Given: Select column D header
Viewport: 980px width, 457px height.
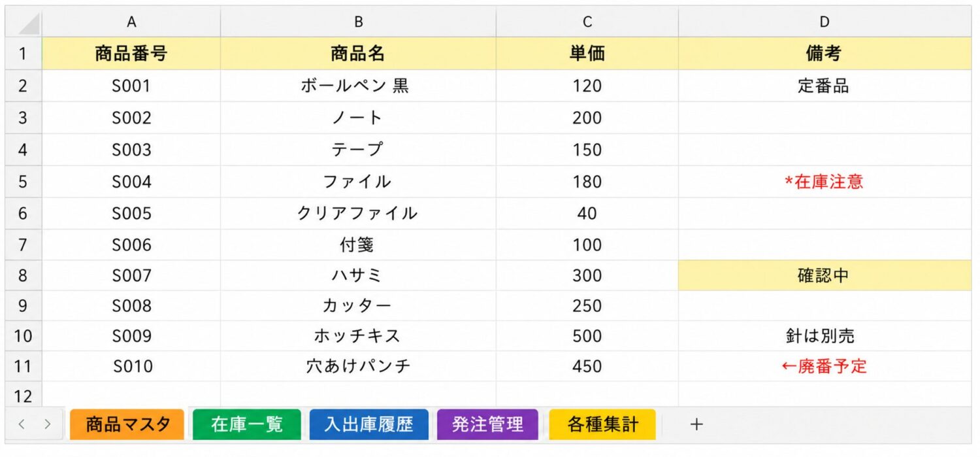Looking at the screenshot, I should click(825, 22).
